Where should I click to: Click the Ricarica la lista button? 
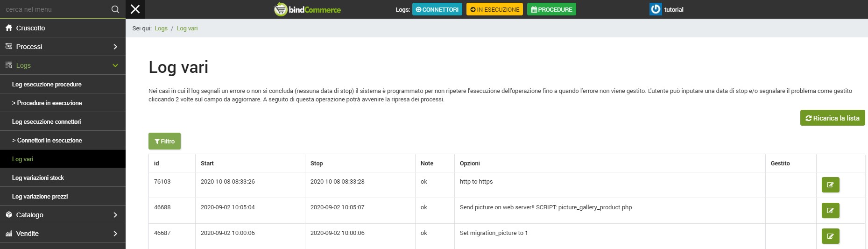[x=832, y=118]
